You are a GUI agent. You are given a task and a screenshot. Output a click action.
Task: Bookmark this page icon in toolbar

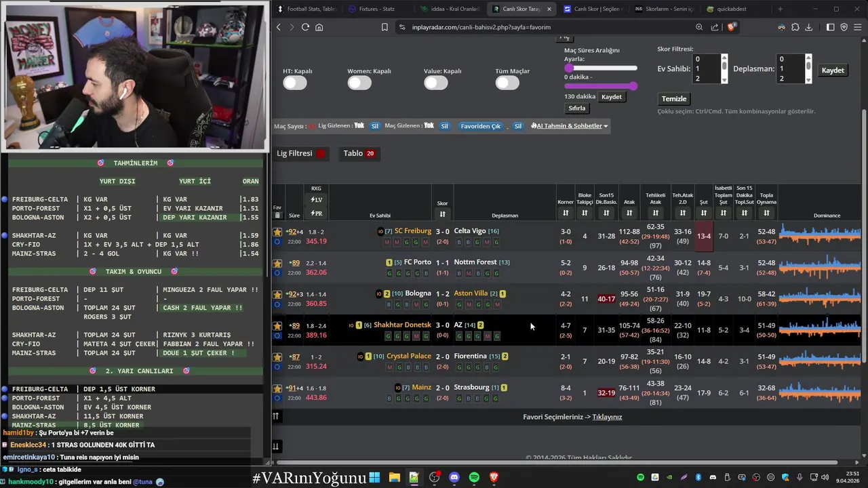click(x=384, y=27)
